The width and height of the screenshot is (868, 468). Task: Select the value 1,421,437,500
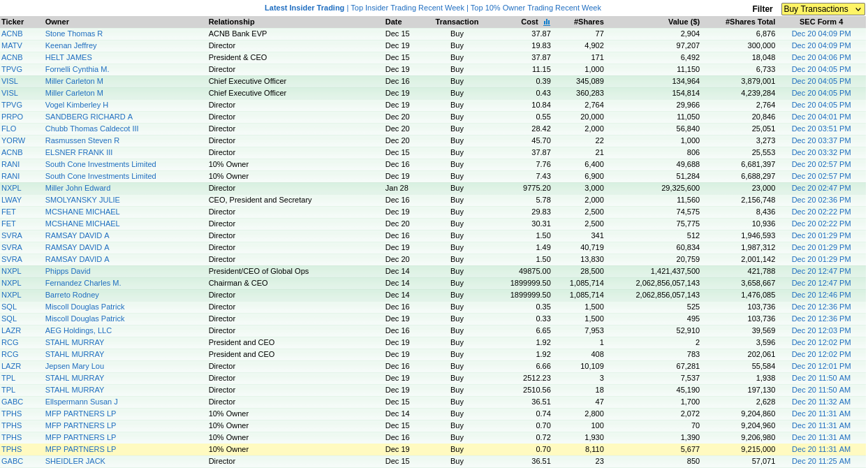(675, 271)
